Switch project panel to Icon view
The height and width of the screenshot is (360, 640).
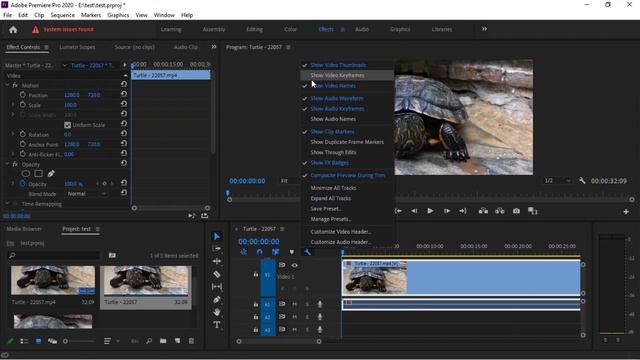[38, 341]
